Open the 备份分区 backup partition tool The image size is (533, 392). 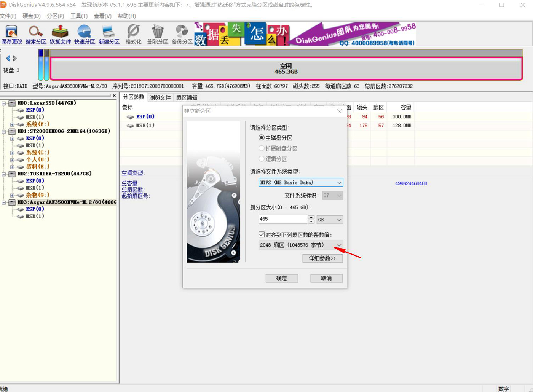tap(182, 34)
